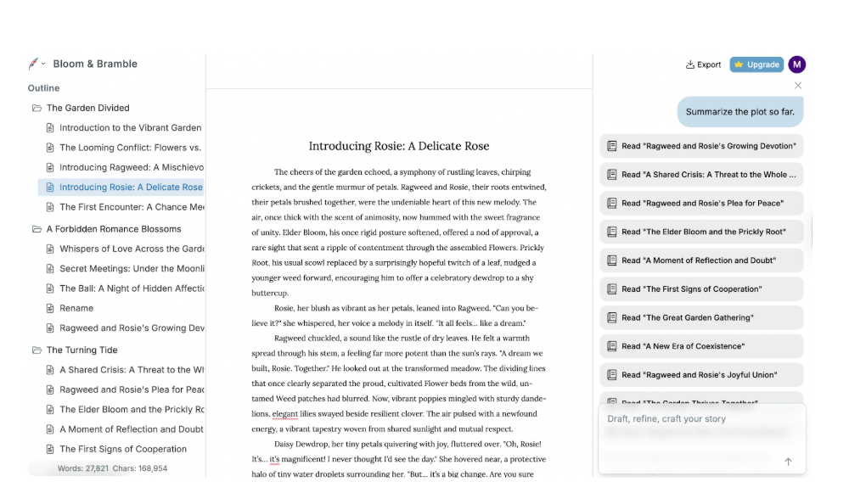Open Introduction to the Vibrant Garden chapter
849x504 pixels.
(131, 128)
